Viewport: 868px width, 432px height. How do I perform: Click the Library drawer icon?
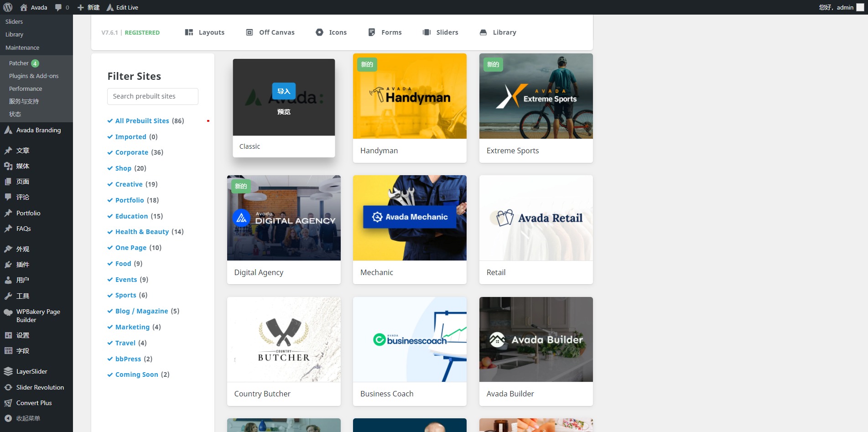click(483, 32)
